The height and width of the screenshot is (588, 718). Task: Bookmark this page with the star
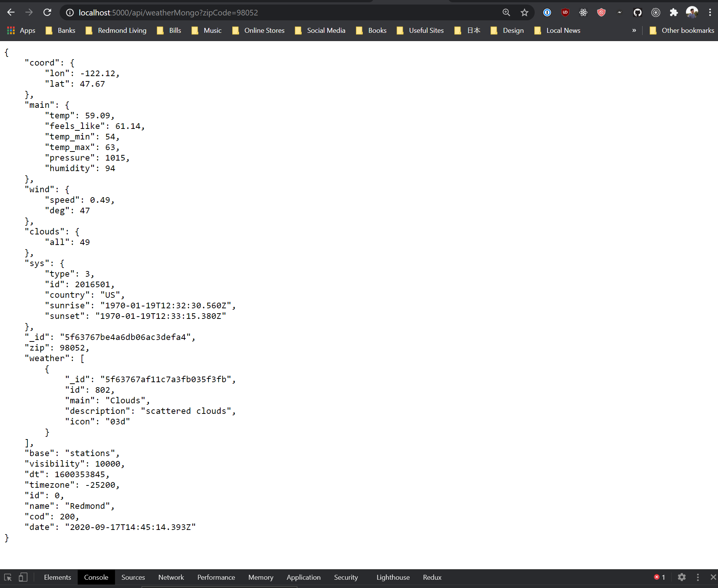tap(524, 12)
